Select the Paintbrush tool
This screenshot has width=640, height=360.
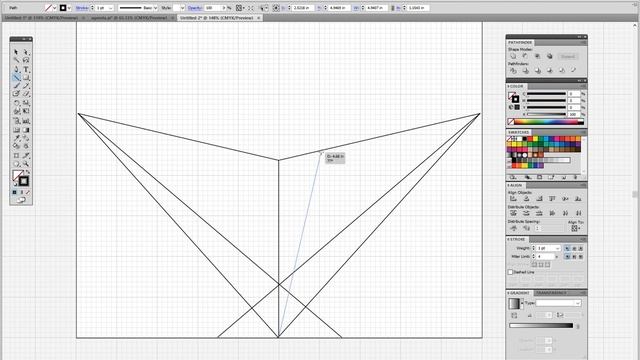[16, 86]
